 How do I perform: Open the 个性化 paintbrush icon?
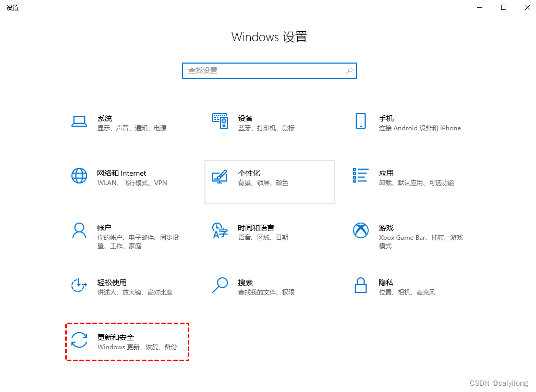pos(220,176)
